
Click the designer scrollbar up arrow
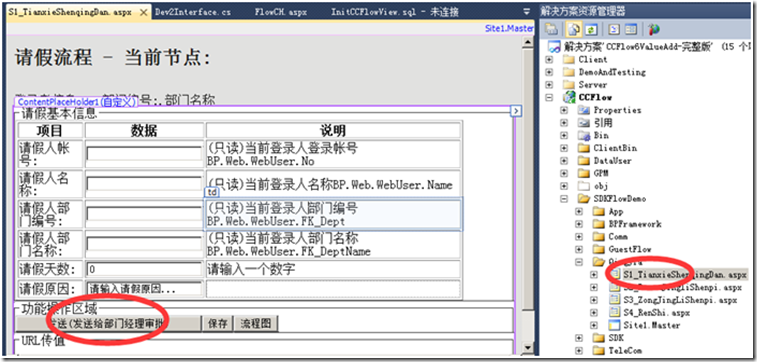(528, 43)
